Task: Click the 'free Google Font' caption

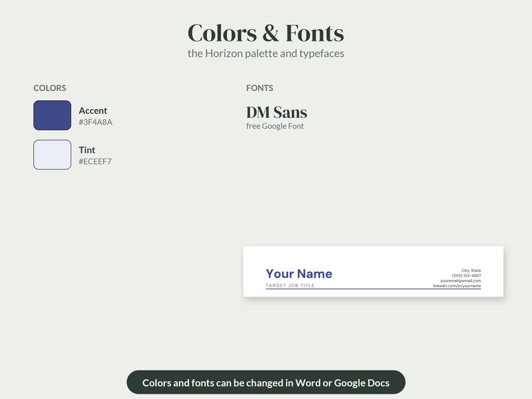Action: [x=275, y=126]
